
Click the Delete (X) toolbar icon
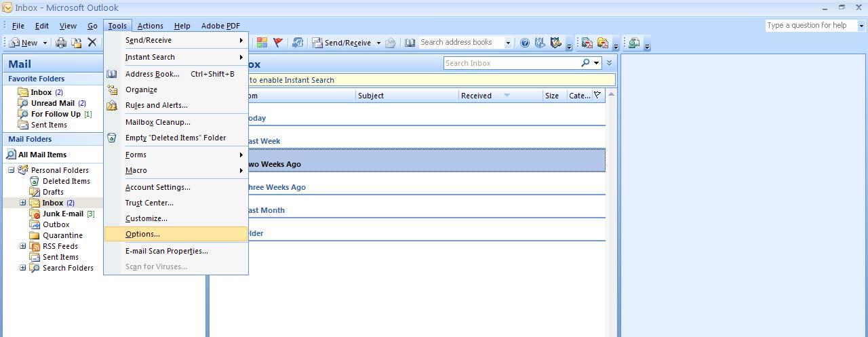[x=92, y=43]
